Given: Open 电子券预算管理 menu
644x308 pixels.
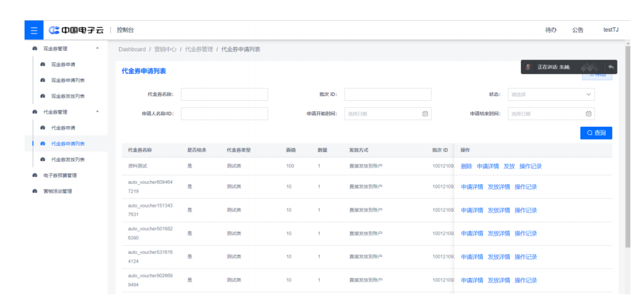Looking at the screenshot, I should tap(60, 175).
